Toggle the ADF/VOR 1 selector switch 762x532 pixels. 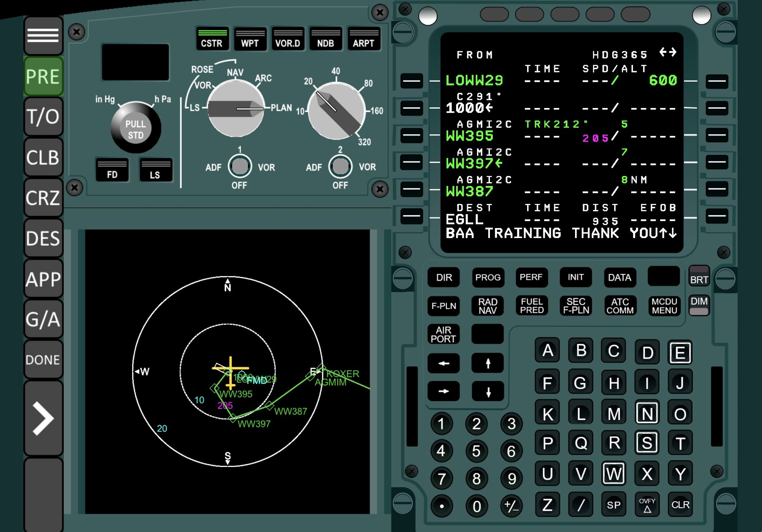click(x=240, y=166)
